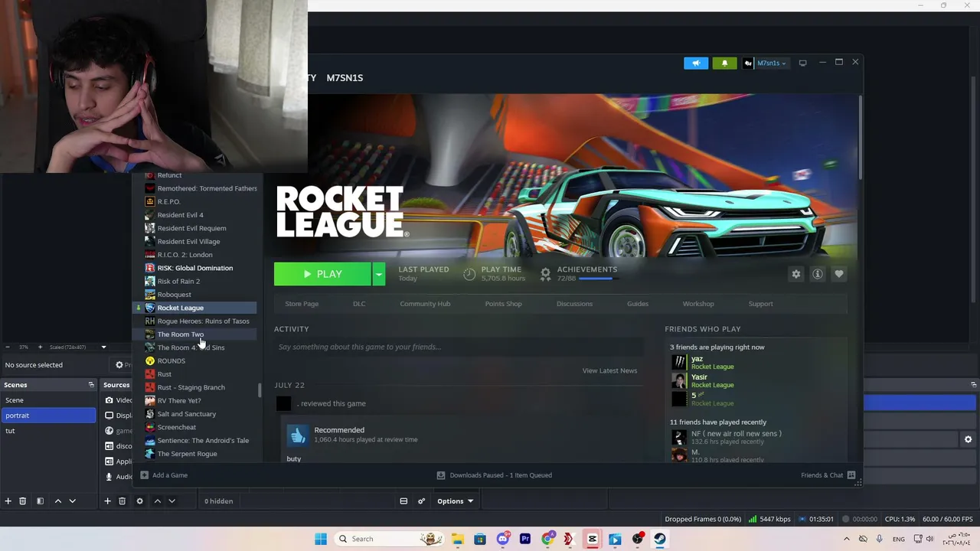Open CapCut from the taskbar
The image size is (980, 551).
593,539
